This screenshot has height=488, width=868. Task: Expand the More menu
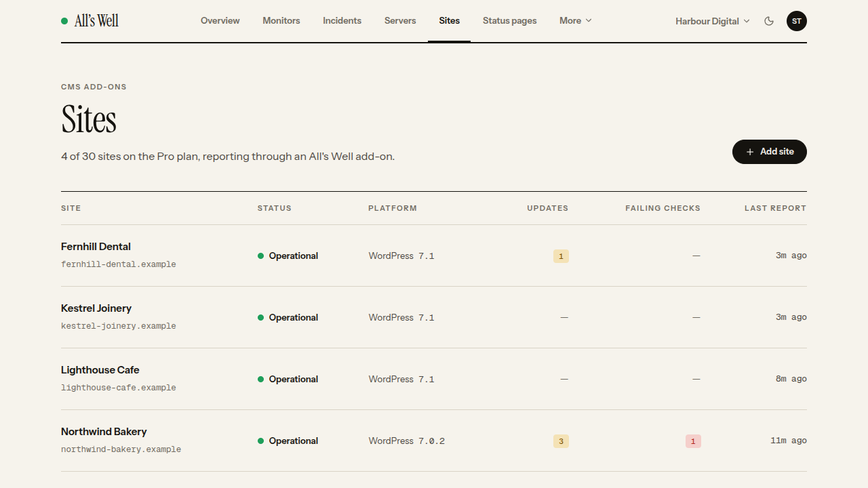click(576, 21)
